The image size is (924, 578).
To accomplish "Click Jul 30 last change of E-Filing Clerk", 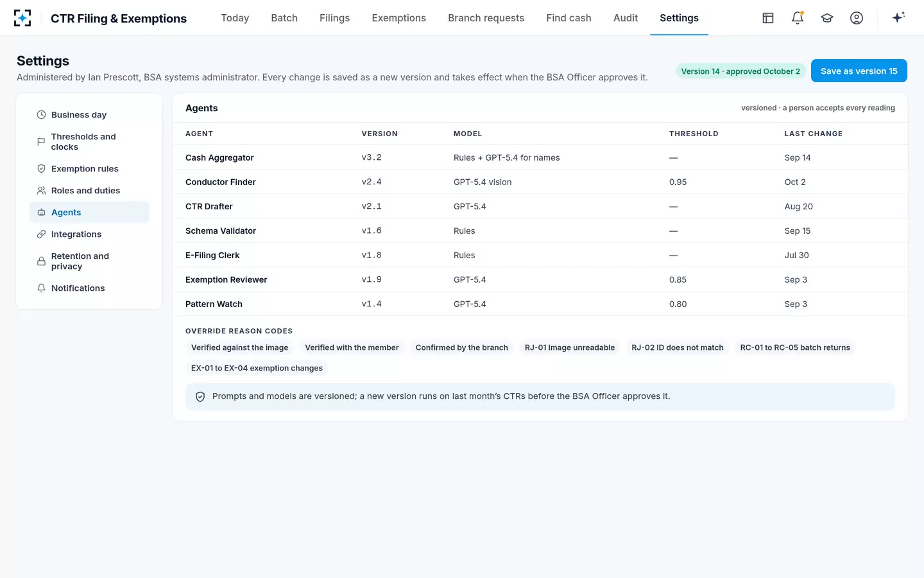I will (796, 256).
